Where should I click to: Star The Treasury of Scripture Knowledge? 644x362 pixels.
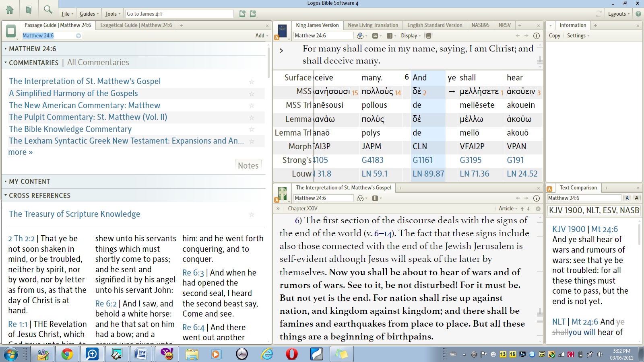(x=252, y=214)
